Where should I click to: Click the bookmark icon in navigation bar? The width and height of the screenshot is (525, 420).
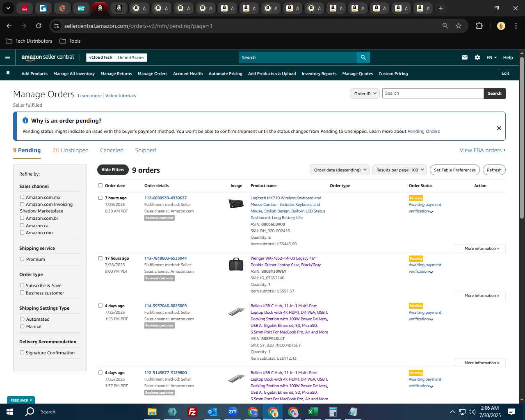click(8, 73)
